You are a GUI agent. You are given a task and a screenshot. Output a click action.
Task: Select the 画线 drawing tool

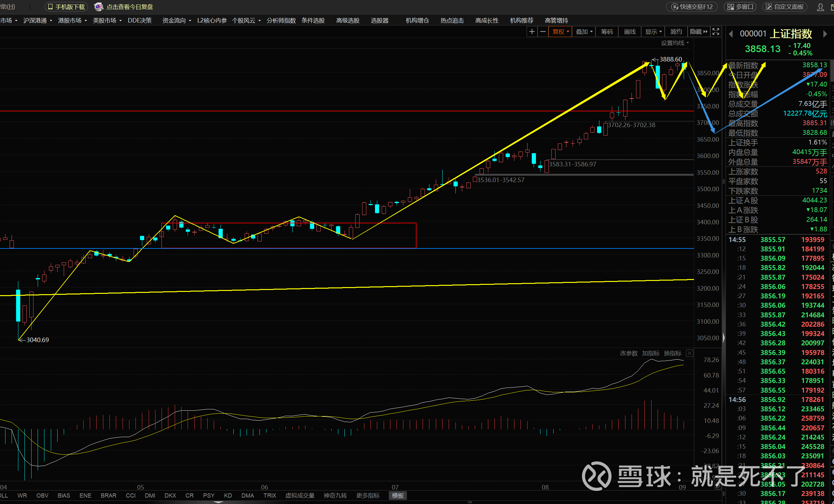coord(630,32)
